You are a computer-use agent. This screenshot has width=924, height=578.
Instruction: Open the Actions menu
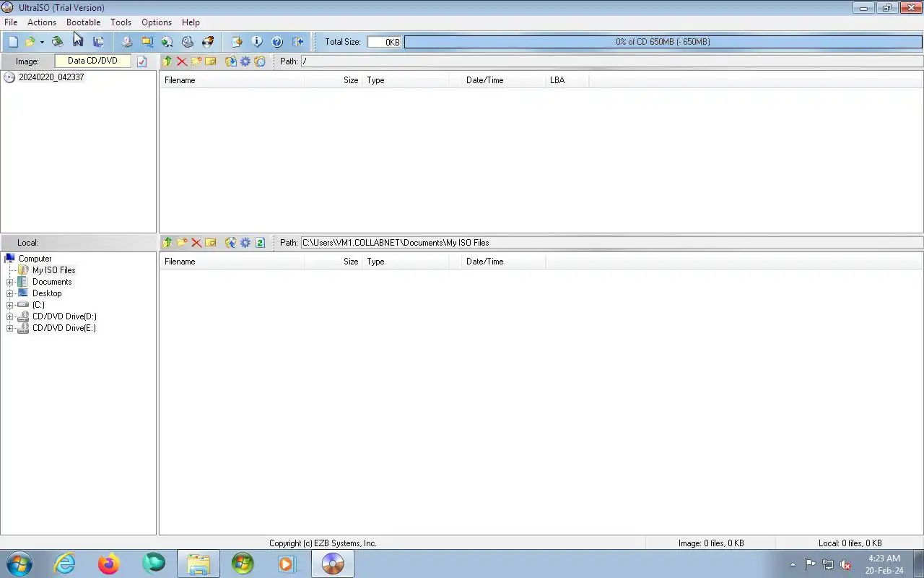(x=42, y=22)
